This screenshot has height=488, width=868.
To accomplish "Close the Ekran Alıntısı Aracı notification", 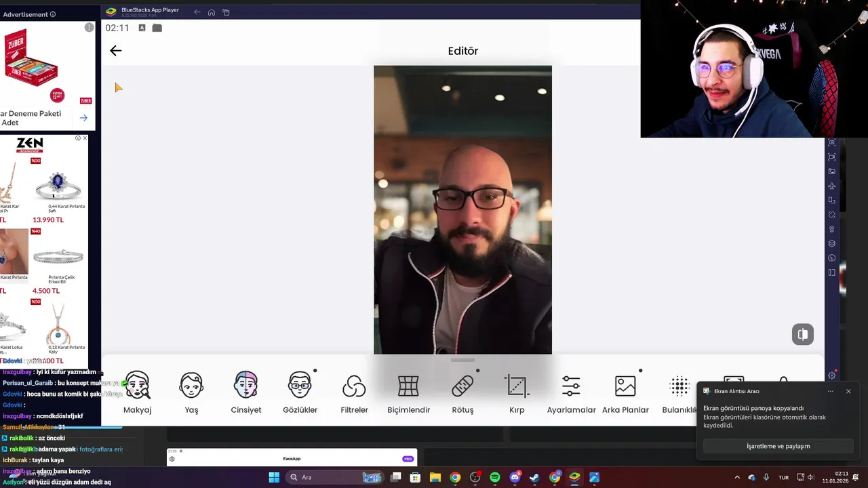I will pyautogui.click(x=848, y=391).
